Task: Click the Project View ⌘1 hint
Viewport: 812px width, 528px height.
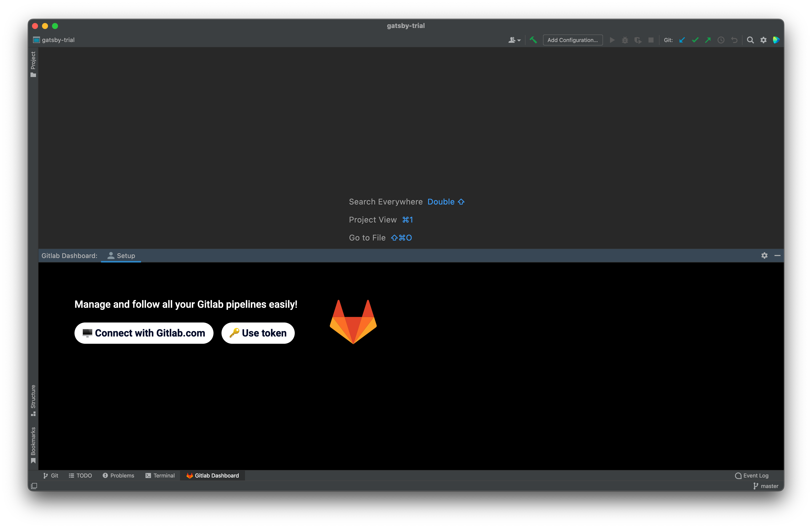Action: (x=381, y=220)
